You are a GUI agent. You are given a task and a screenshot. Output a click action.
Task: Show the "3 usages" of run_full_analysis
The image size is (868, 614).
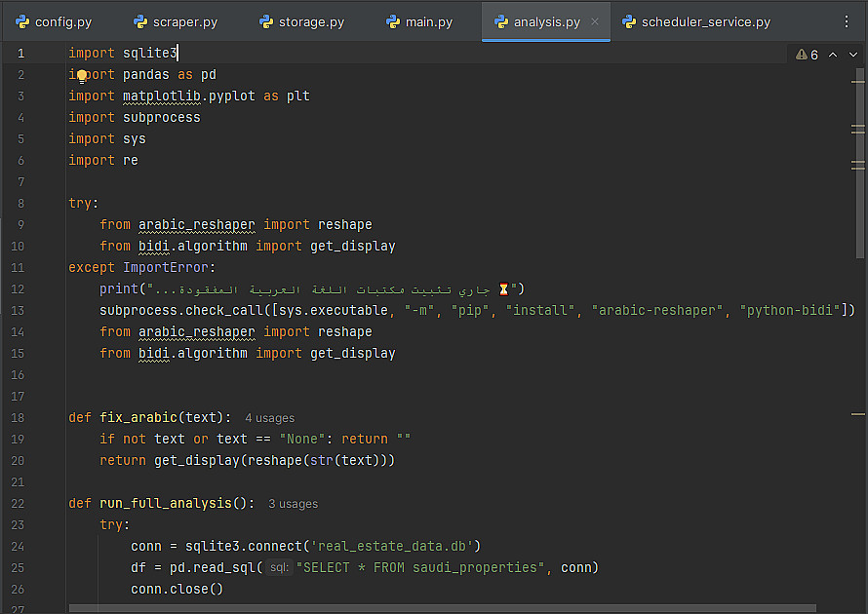coord(293,504)
